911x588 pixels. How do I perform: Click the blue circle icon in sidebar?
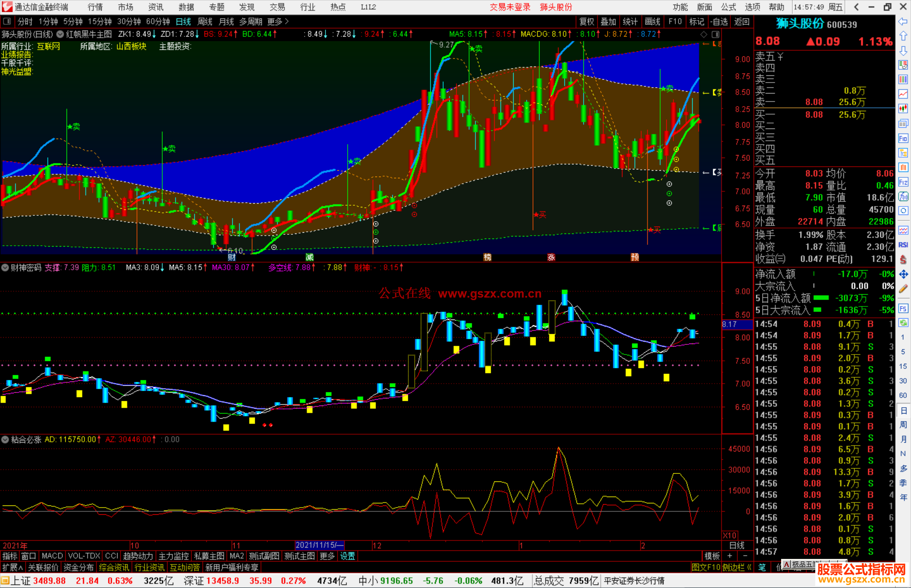tap(903, 210)
